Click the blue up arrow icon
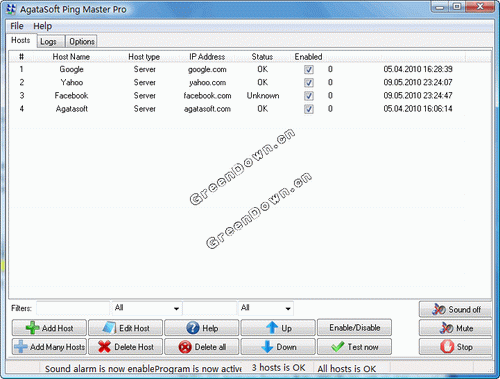500x379 pixels. point(272,328)
